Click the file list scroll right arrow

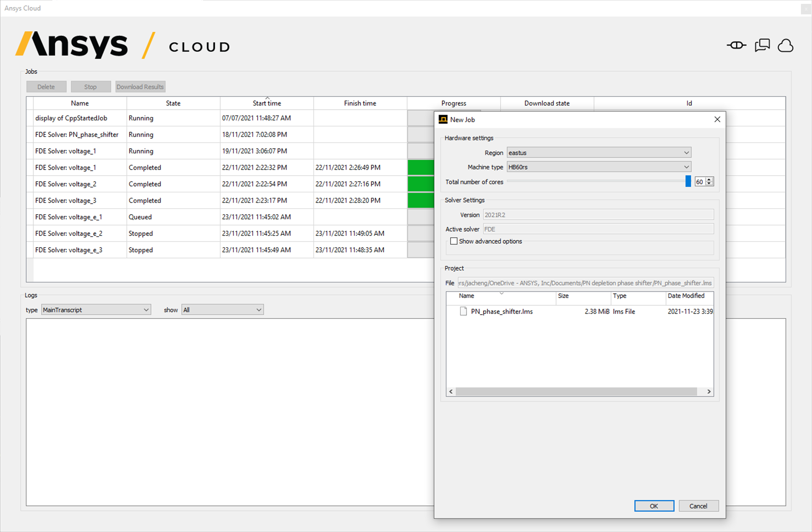pos(709,391)
